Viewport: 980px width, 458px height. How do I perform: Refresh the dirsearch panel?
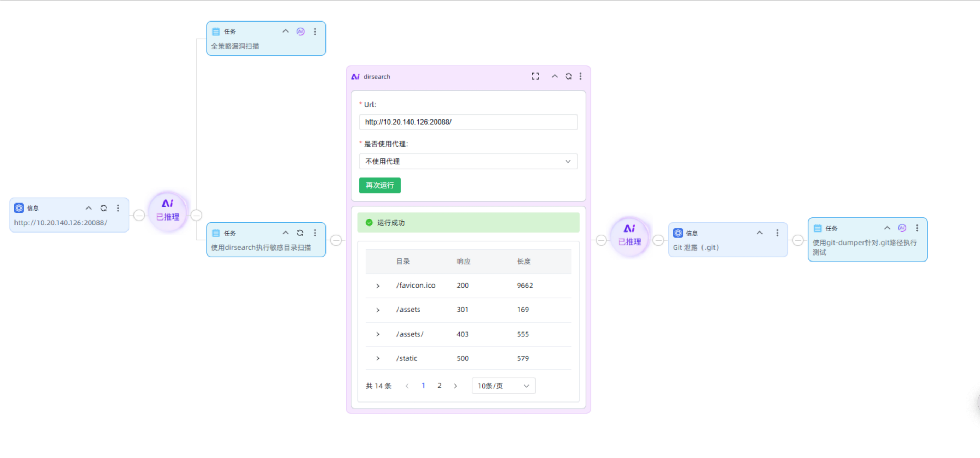click(x=568, y=76)
